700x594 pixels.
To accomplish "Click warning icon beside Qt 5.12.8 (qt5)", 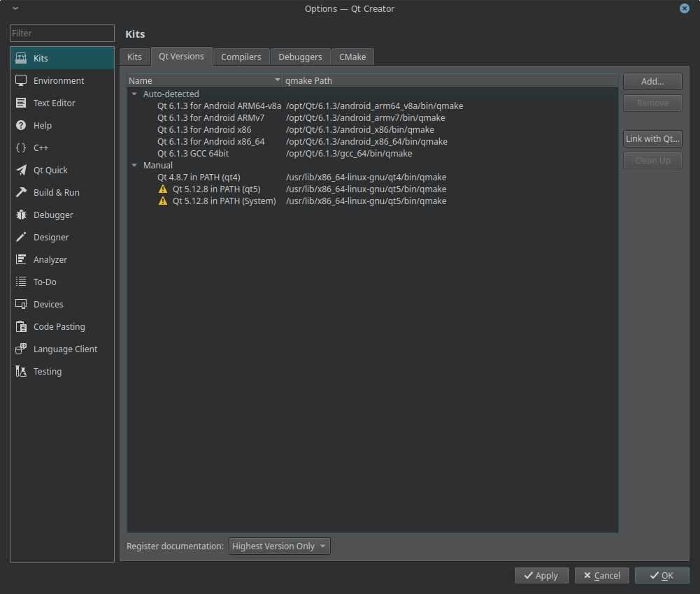I will (163, 189).
